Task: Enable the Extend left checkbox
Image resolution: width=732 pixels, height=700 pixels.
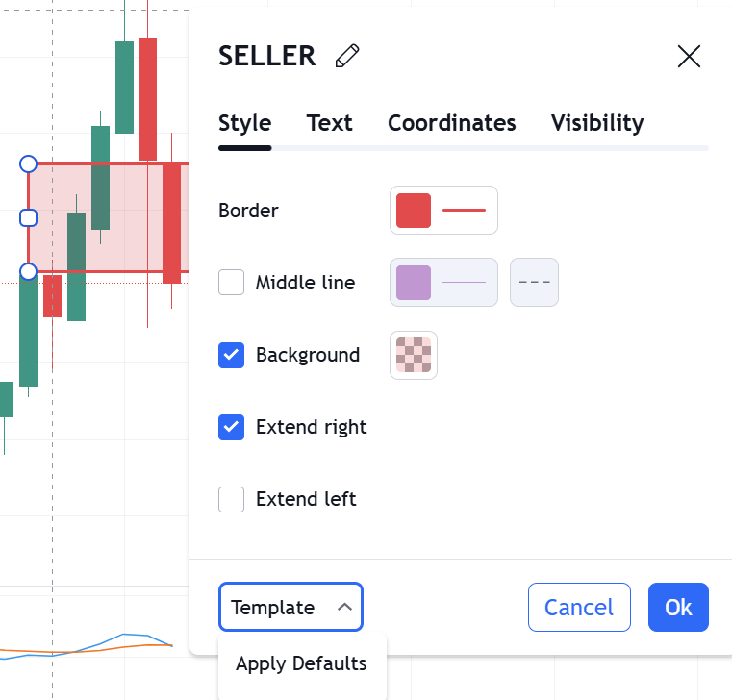Action: (x=231, y=499)
